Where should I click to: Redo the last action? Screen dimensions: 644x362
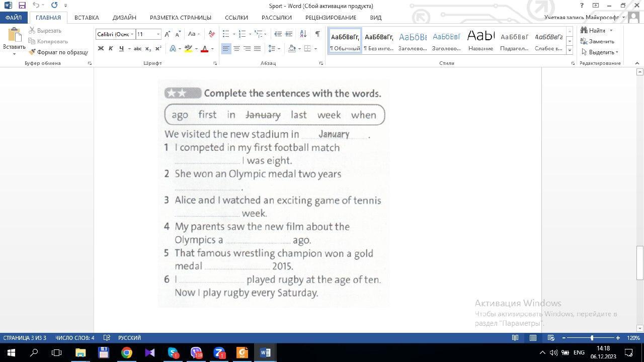pyautogui.click(x=54, y=6)
